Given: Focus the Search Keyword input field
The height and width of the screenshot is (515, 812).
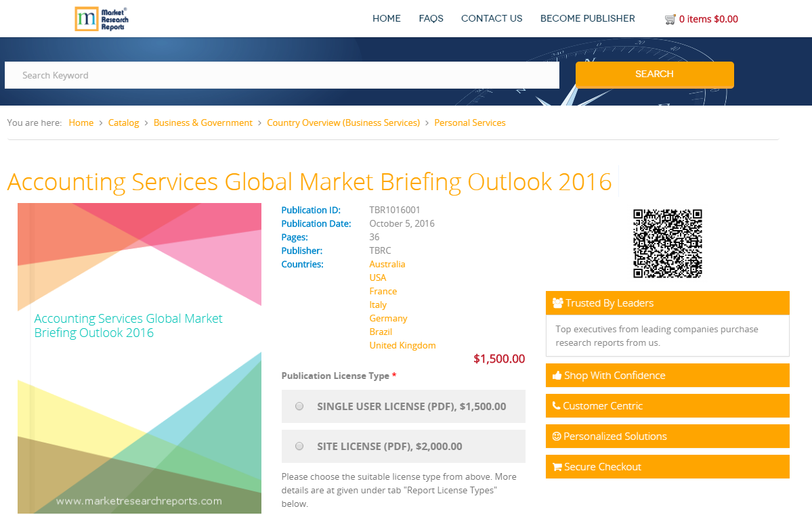Looking at the screenshot, I should 282,75.
